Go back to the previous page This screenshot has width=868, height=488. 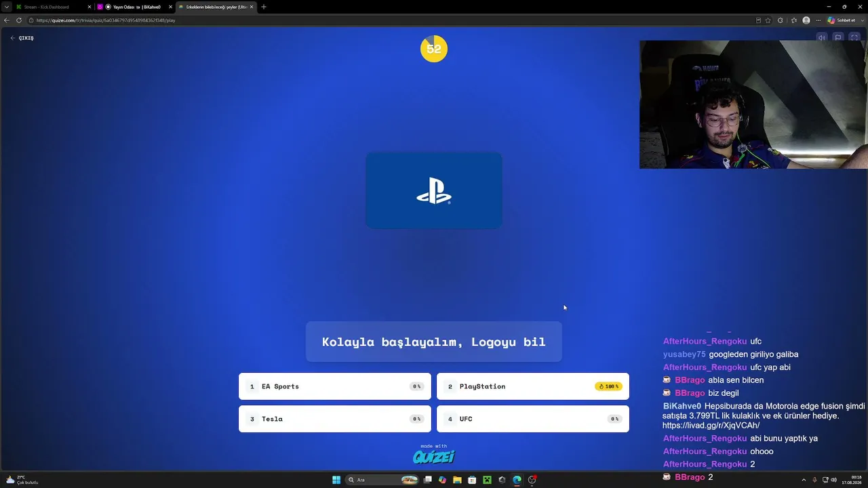(x=7, y=20)
